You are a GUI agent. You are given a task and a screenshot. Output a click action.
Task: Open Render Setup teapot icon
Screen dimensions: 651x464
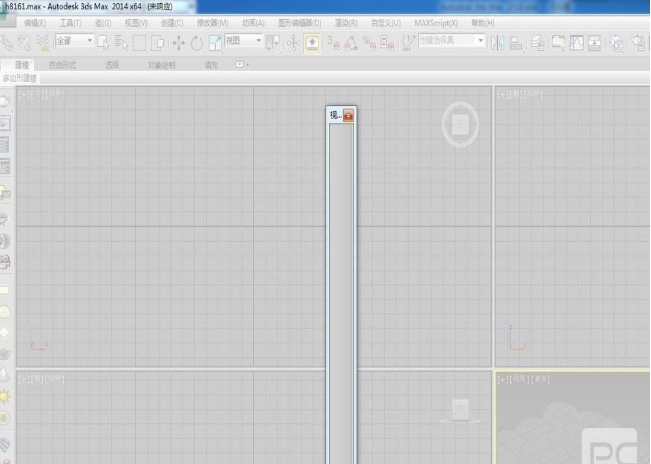pyautogui.click(x=639, y=43)
